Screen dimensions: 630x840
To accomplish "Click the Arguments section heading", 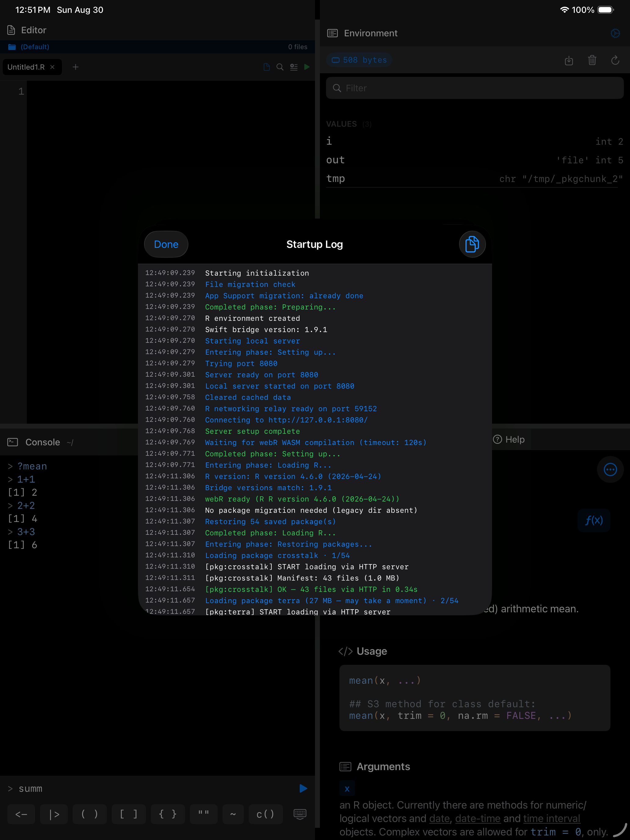I will point(383,766).
